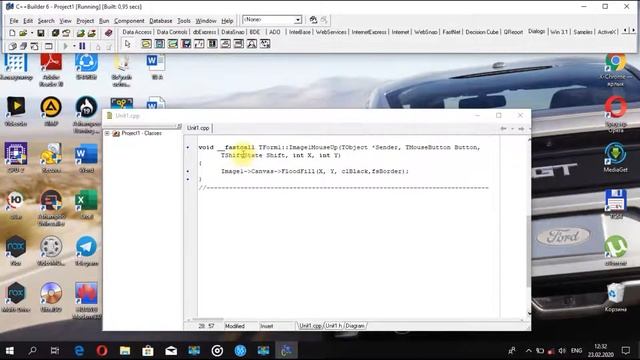
Task: Open the Database menu
Action: coord(160,21)
